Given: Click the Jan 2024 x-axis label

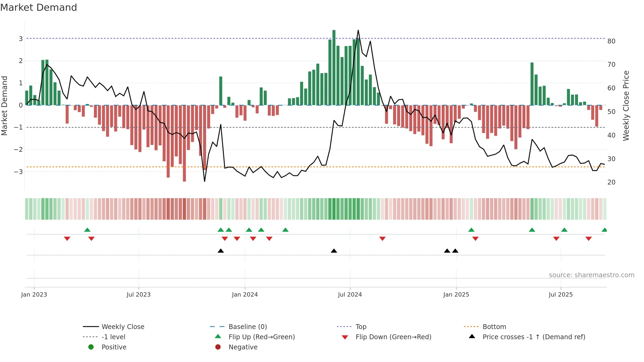Looking at the screenshot, I should click(245, 294).
